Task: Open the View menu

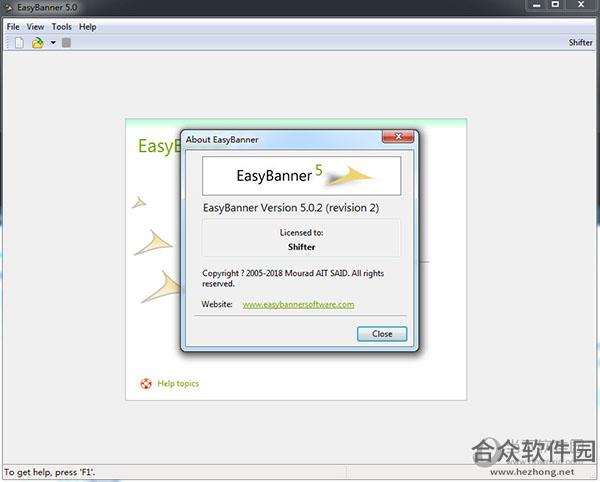Action: coord(35,27)
